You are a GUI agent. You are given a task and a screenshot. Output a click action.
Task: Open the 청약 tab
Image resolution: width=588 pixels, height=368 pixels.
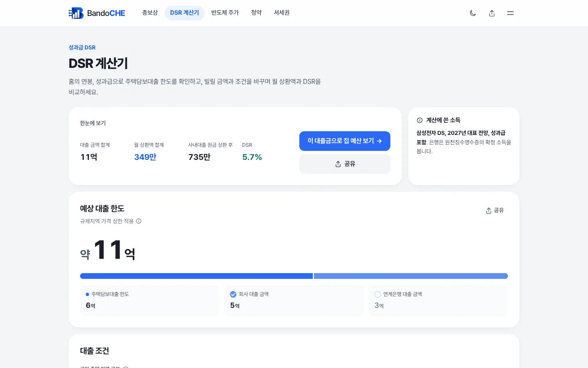[x=256, y=13]
